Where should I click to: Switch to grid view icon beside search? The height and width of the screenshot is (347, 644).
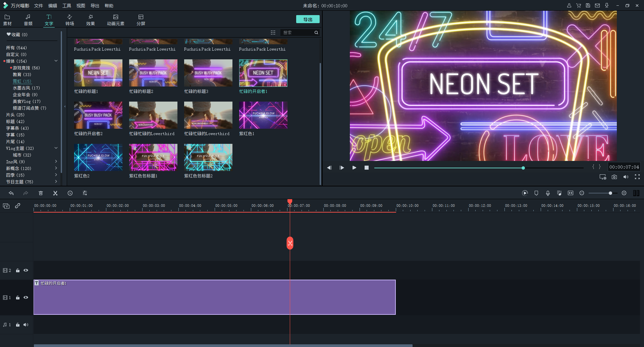click(x=273, y=33)
